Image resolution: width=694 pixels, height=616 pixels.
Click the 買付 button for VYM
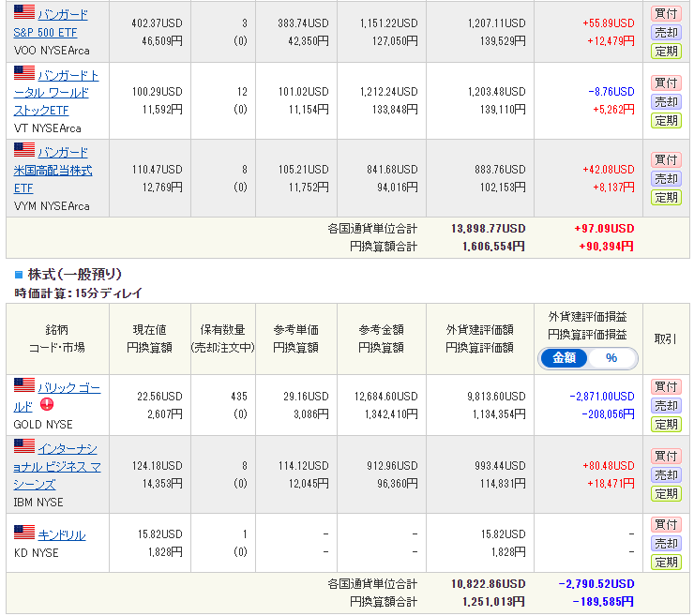[666, 159]
